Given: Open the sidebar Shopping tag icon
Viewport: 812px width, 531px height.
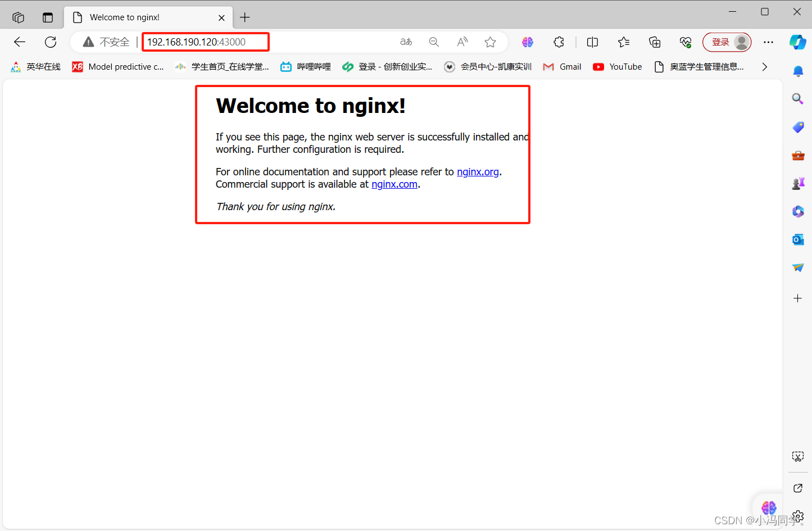Looking at the screenshot, I should [x=798, y=128].
